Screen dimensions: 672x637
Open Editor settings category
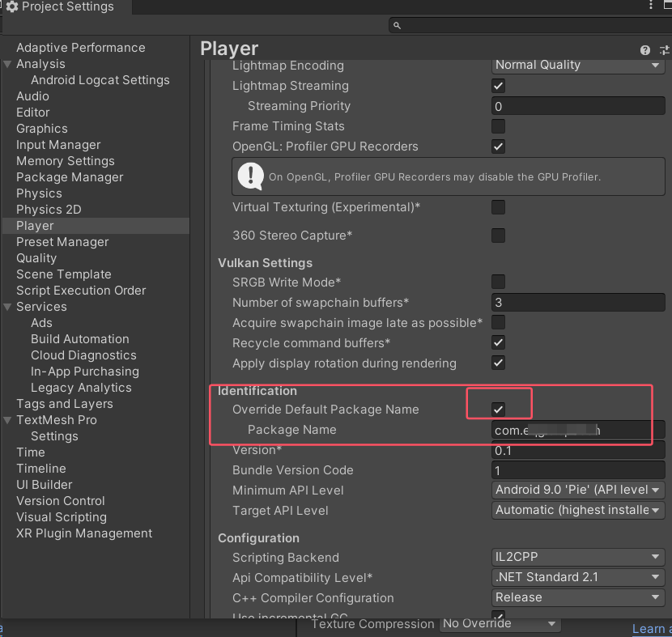tap(33, 113)
